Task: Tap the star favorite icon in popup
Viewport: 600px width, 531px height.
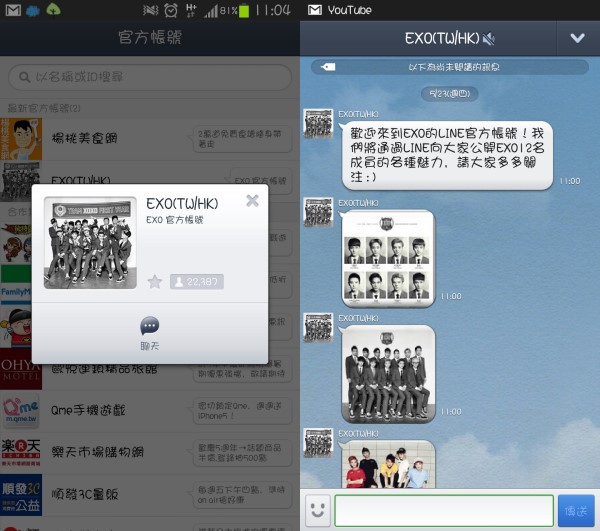Action: (155, 282)
